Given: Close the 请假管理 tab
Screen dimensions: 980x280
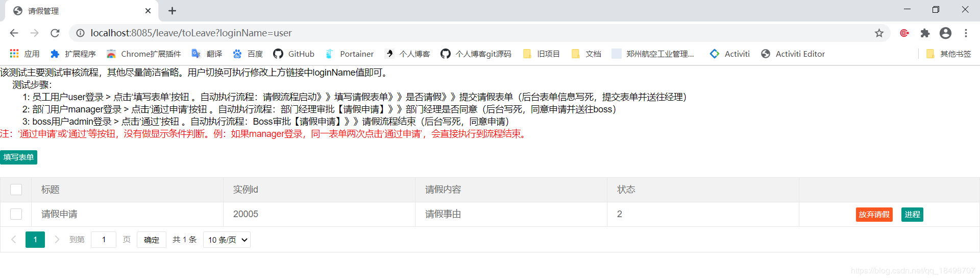Looking at the screenshot, I should (x=148, y=11).
